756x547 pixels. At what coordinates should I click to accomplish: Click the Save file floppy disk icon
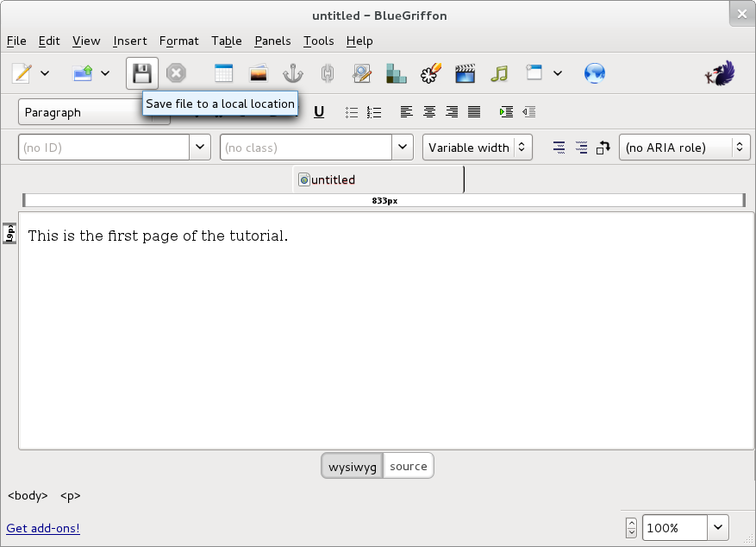point(142,73)
